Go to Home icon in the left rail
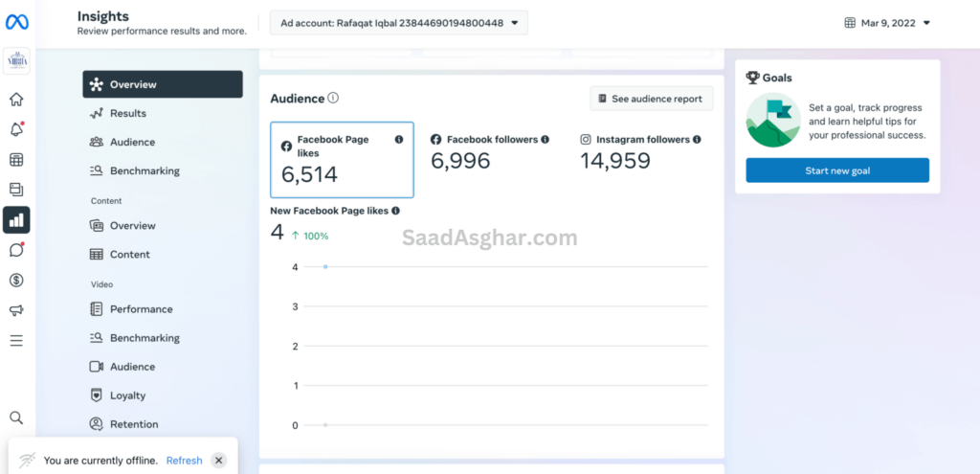The height and width of the screenshot is (474, 980). click(x=16, y=100)
